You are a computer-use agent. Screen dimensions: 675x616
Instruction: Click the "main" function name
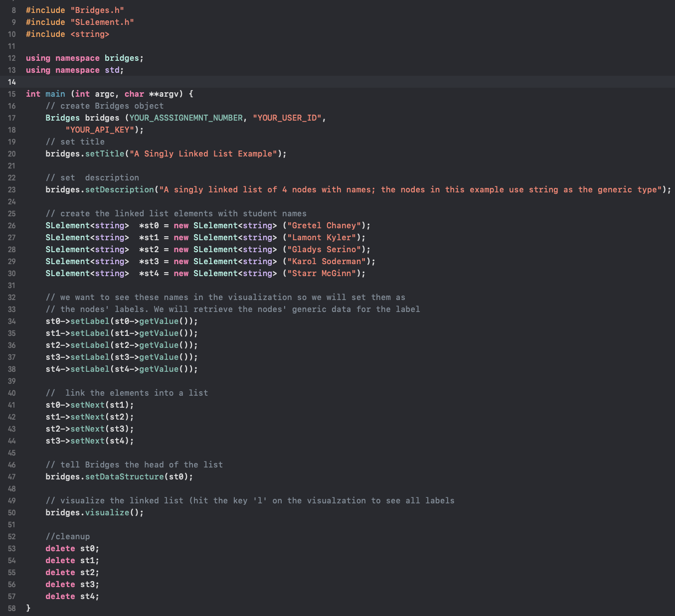click(x=55, y=94)
